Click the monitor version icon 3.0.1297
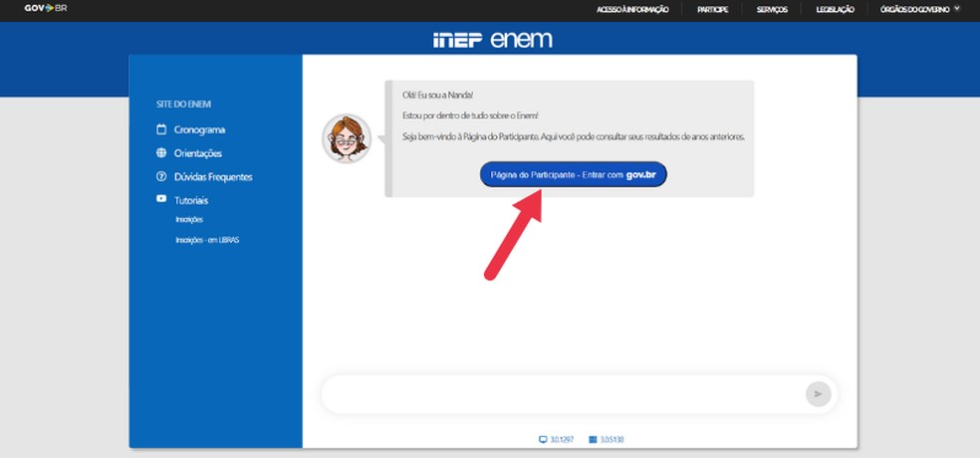 click(x=543, y=439)
